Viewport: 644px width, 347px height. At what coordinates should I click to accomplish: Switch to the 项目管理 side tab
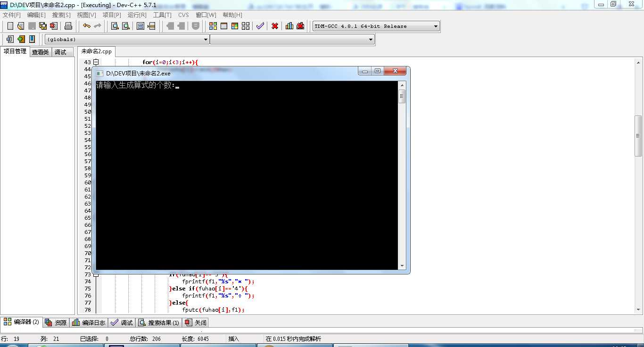[15, 51]
